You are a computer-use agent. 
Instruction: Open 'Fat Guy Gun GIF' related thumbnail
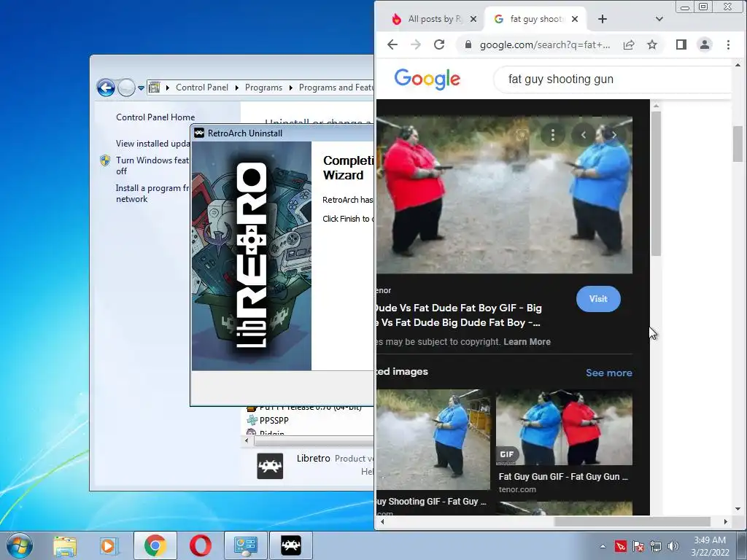564,427
